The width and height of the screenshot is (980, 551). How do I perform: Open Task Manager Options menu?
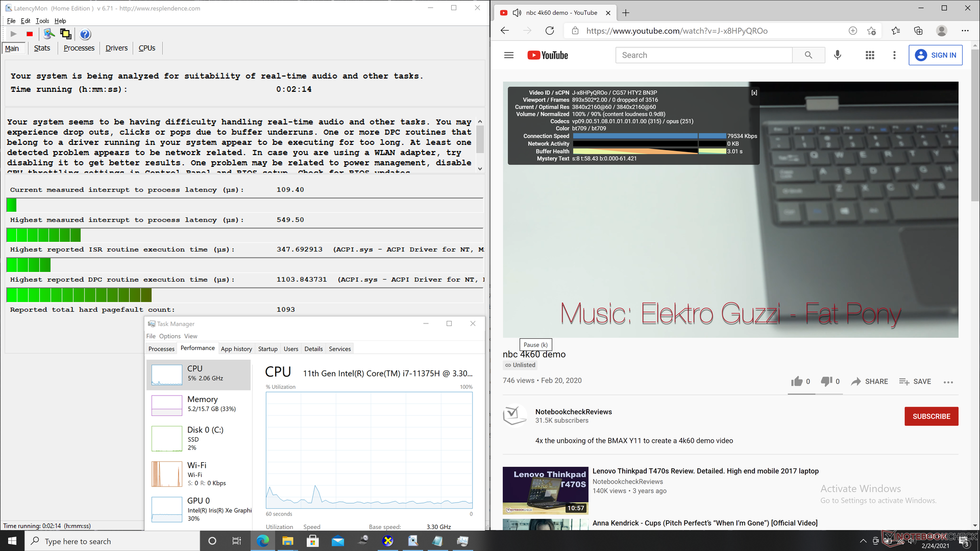click(169, 336)
